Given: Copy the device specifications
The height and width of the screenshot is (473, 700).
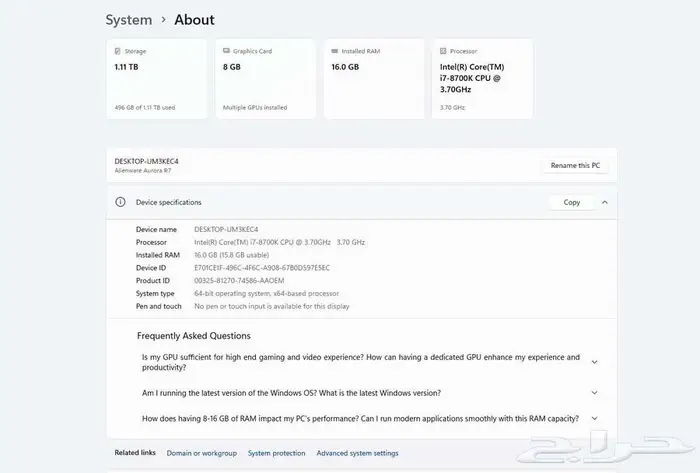Looking at the screenshot, I should click(x=571, y=202).
